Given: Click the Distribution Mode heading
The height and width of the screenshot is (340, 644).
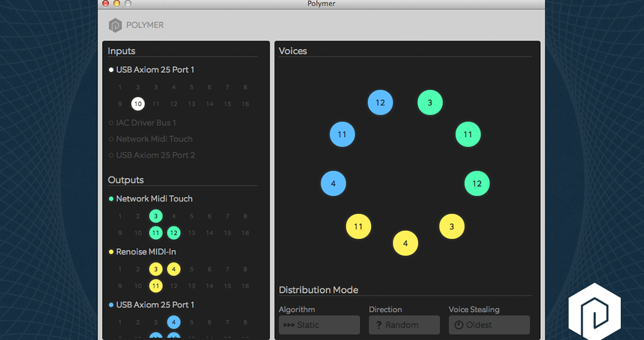Looking at the screenshot, I should pyautogui.click(x=318, y=290).
